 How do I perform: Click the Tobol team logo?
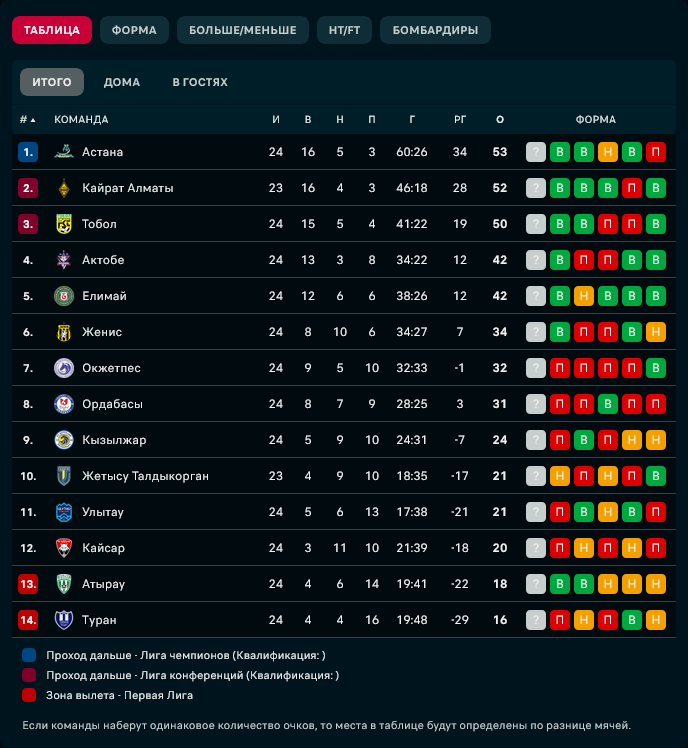(x=64, y=224)
